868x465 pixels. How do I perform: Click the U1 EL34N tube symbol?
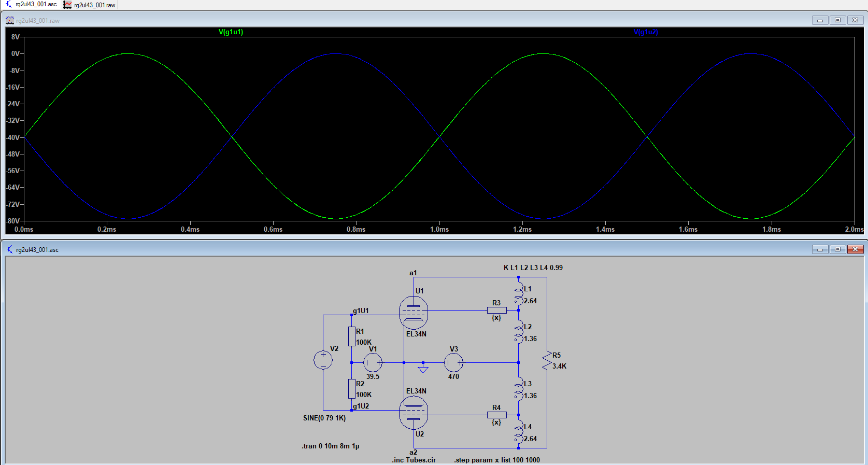tap(414, 313)
